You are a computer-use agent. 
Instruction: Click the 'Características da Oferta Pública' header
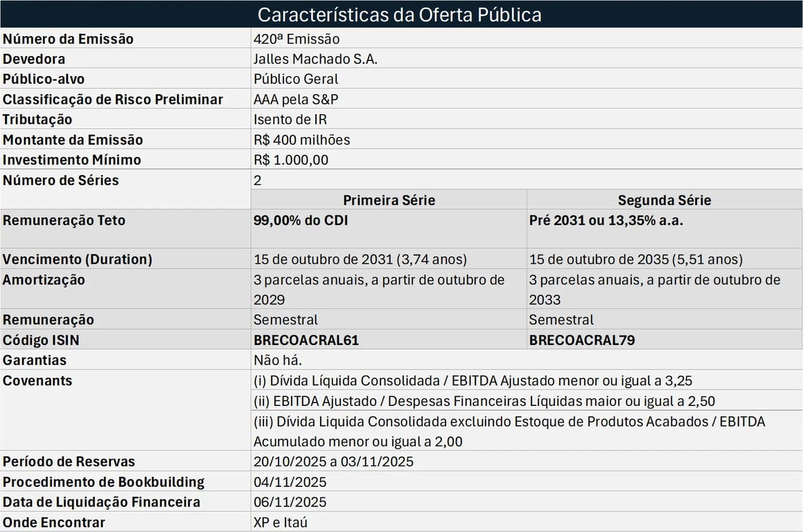[x=400, y=15]
